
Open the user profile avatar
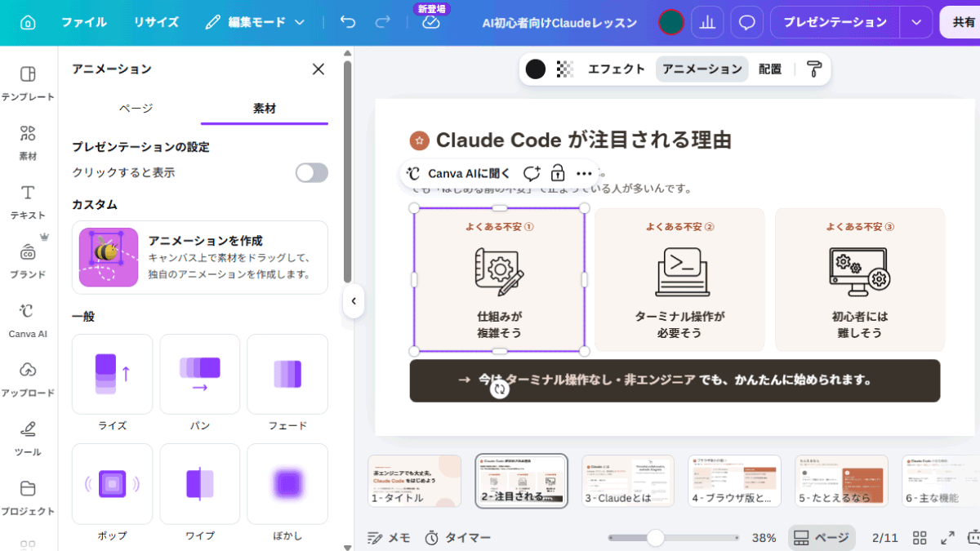click(x=671, y=22)
